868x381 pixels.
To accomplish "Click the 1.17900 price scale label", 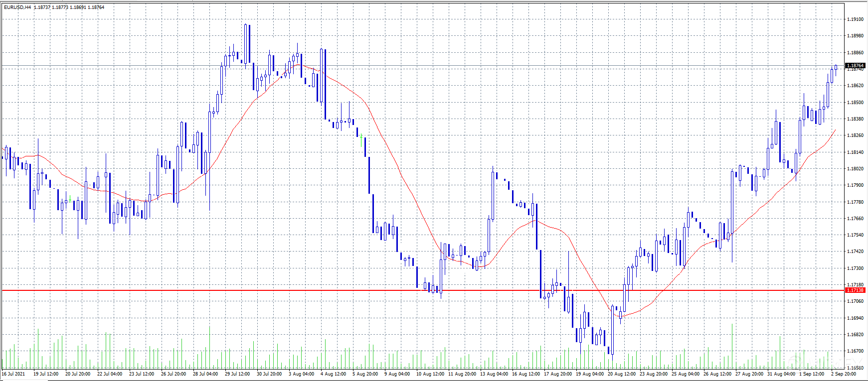I will (x=855, y=185).
